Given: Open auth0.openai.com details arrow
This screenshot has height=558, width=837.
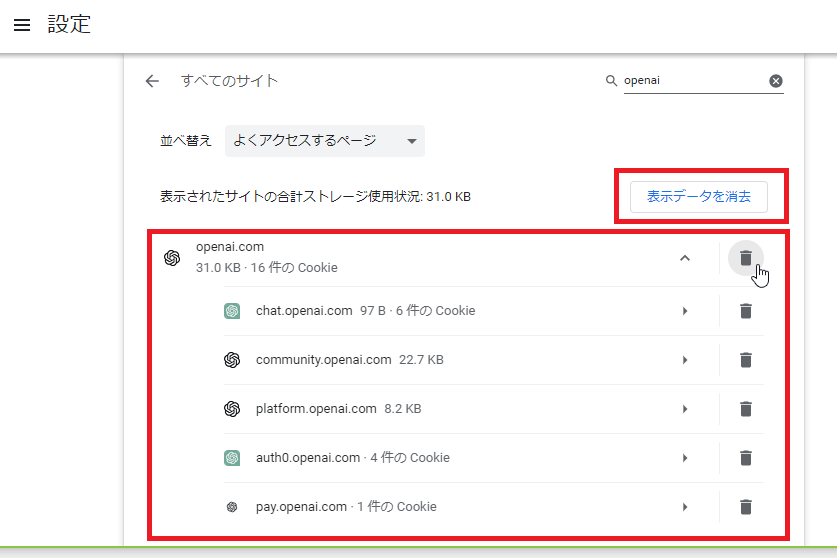Looking at the screenshot, I should pos(685,458).
